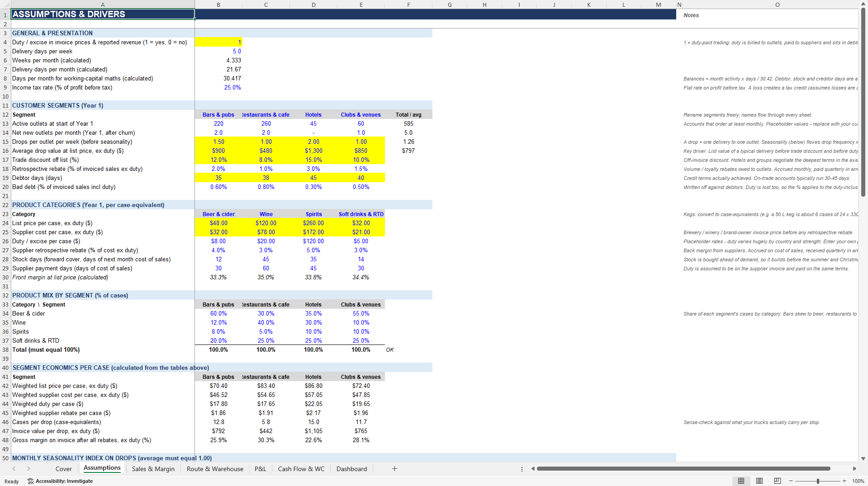868x486 pixels.
Task: Open the P&L sheet tab
Action: pyautogui.click(x=261, y=469)
